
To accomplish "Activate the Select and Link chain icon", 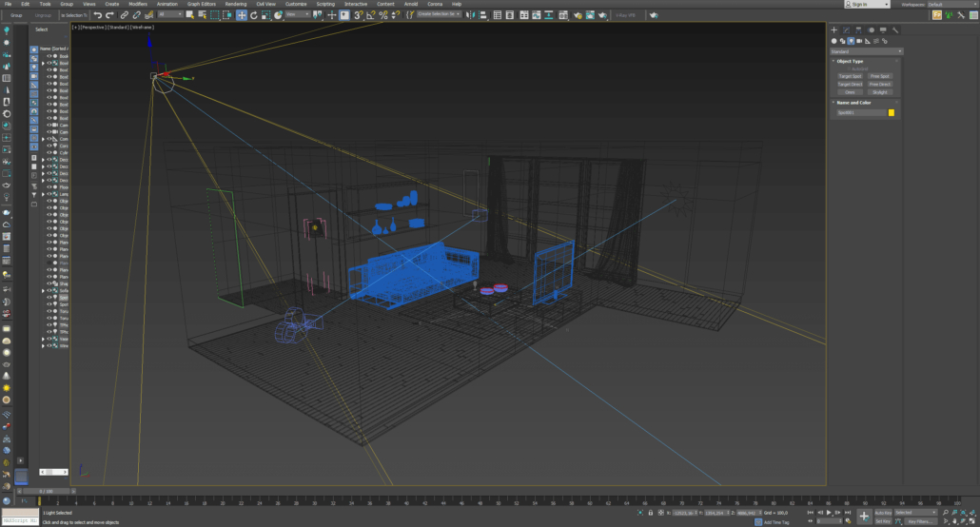I will pyautogui.click(x=124, y=15).
